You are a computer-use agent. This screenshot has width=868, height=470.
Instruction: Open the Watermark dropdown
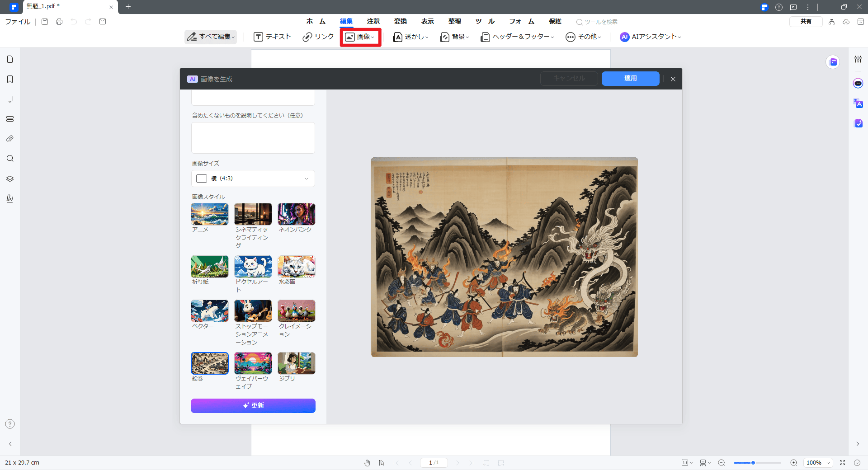click(x=410, y=37)
